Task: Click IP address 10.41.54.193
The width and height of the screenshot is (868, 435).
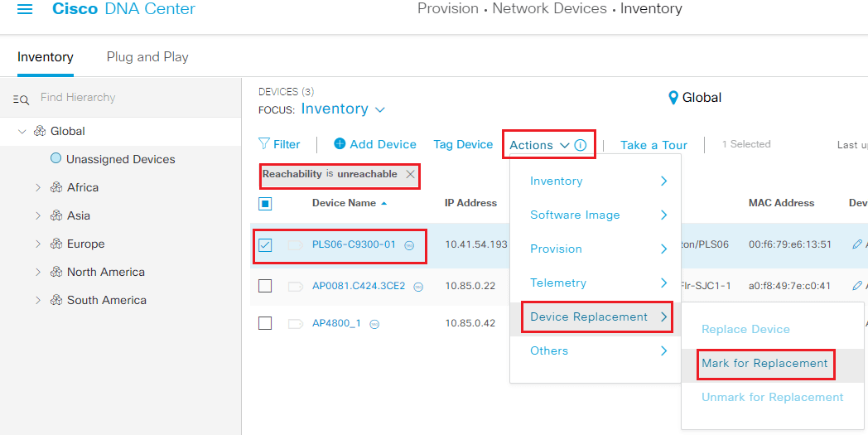Action: [476, 244]
